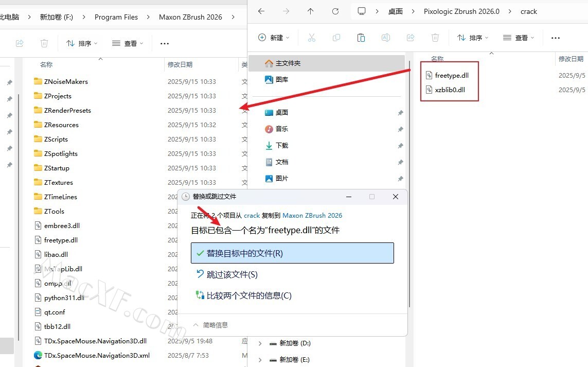Open the more options menu in crack window
This screenshot has width=588, height=367.
(x=556, y=38)
